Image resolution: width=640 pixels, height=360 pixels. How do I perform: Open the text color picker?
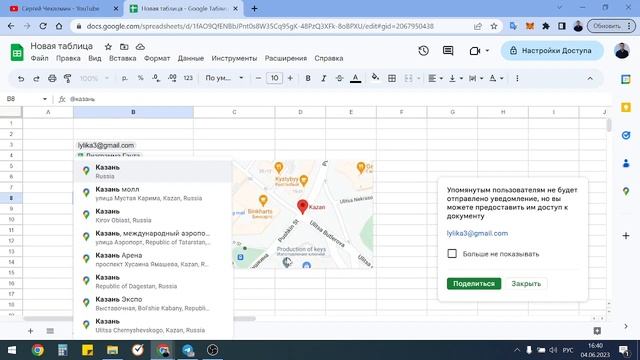(356, 78)
